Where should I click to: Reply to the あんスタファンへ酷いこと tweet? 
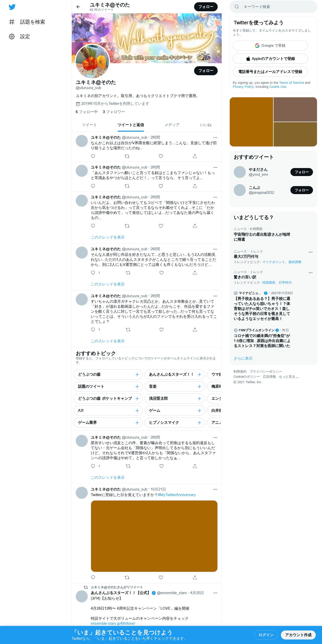(93, 186)
